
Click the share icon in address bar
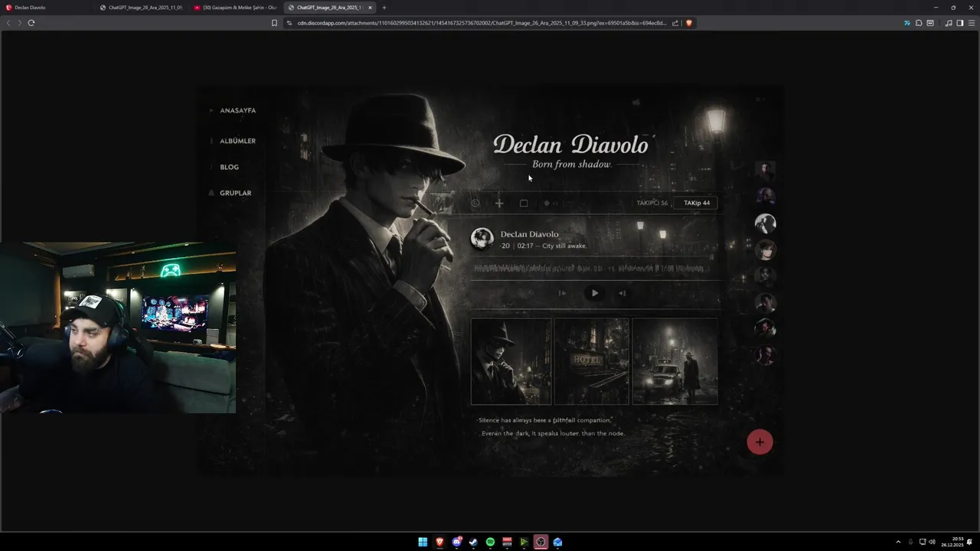675,23
